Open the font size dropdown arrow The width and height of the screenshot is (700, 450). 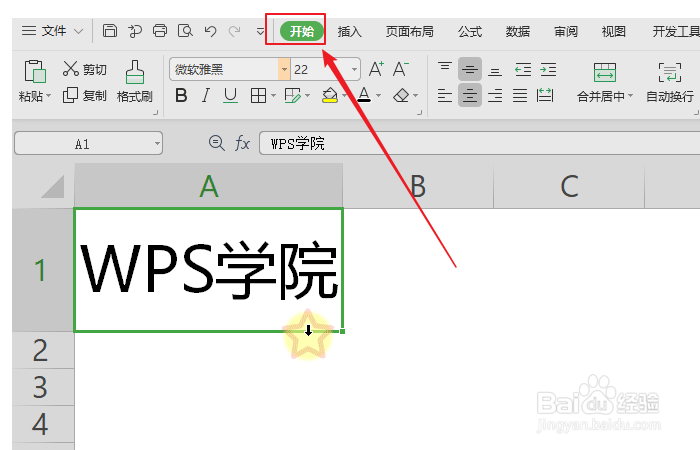354,69
